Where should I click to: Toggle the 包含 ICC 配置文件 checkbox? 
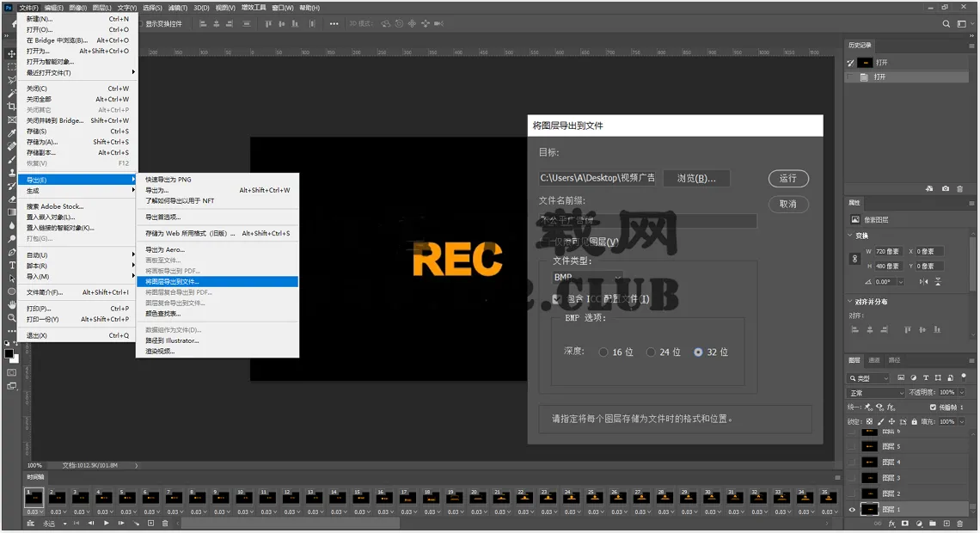[x=556, y=299]
